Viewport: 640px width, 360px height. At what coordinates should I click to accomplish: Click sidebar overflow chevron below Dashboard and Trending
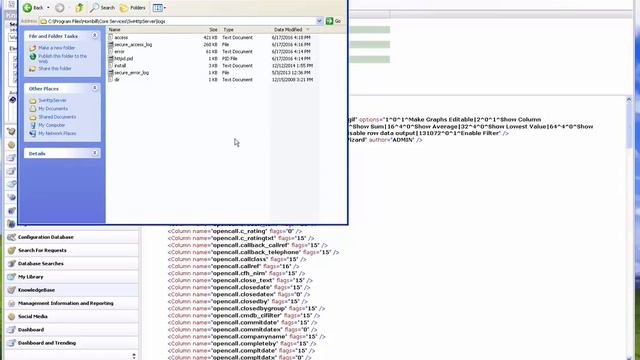(134, 356)
